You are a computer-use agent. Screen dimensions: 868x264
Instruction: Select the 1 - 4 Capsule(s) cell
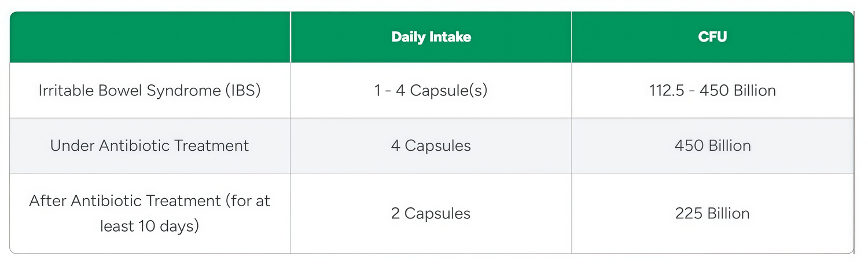[431, 91]
